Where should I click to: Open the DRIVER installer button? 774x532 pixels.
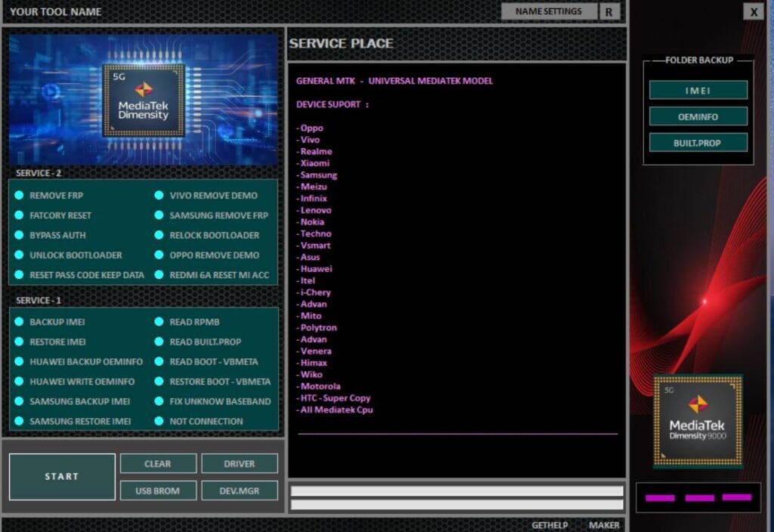[x=239, y=463]
